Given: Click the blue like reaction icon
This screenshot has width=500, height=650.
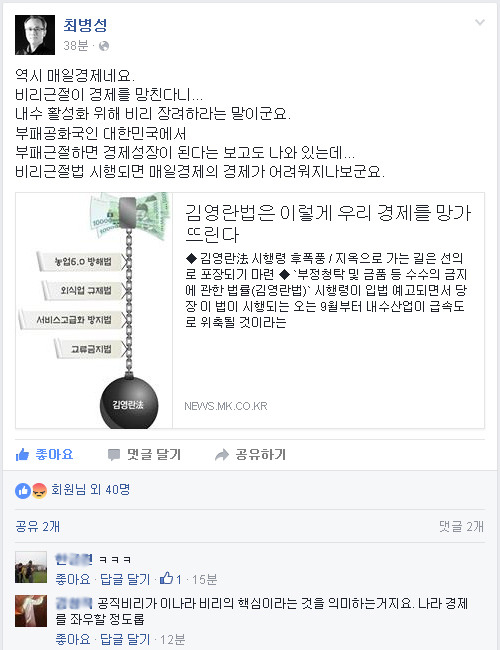Looking at the screenshot, I should pyautogui.click(x=23, y=491).
